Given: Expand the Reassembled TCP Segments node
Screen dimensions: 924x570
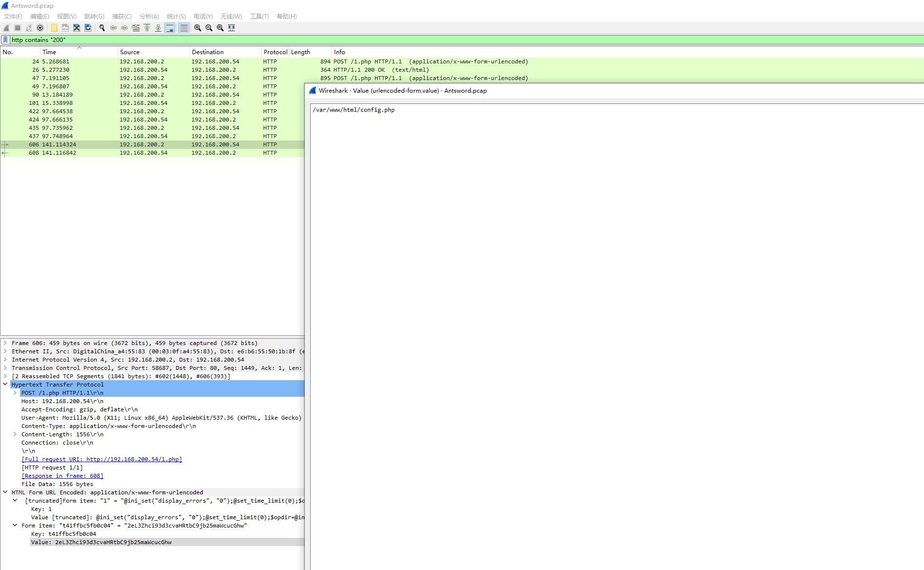Looking at the screenshot, I should (x=5, y=376).
